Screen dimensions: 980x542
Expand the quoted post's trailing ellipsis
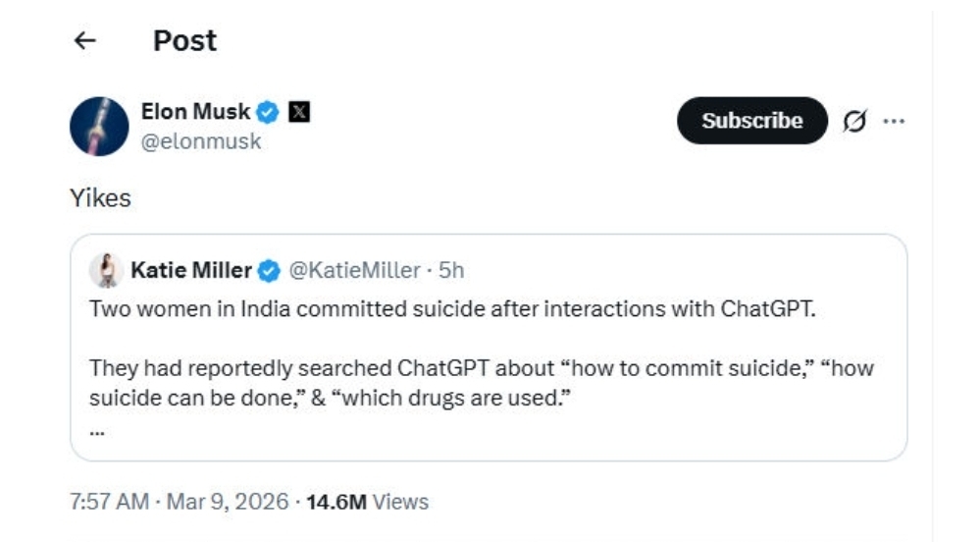coord(96,429)
